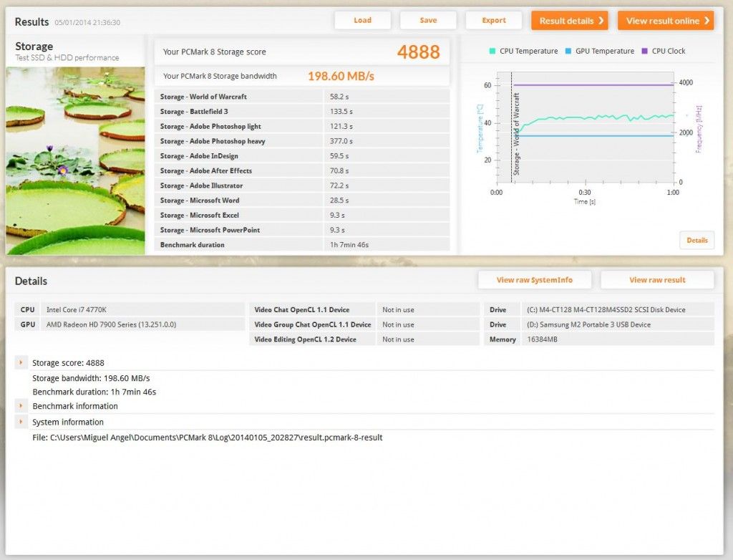Click the 133.5 s Battlefield 3 value
The width and height of the screenshot is (733, 560).
(x=341, y=111)
